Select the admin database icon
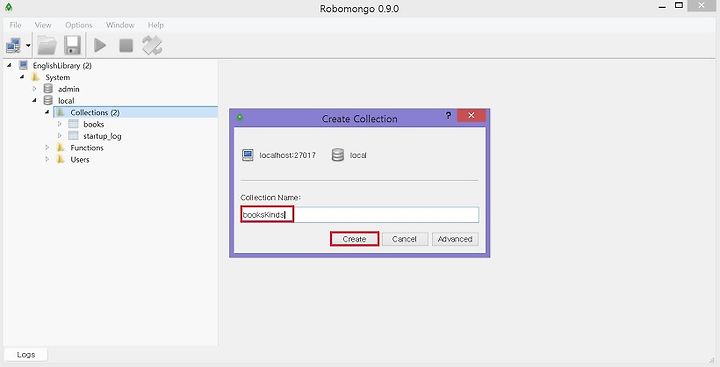 (48, 89)
